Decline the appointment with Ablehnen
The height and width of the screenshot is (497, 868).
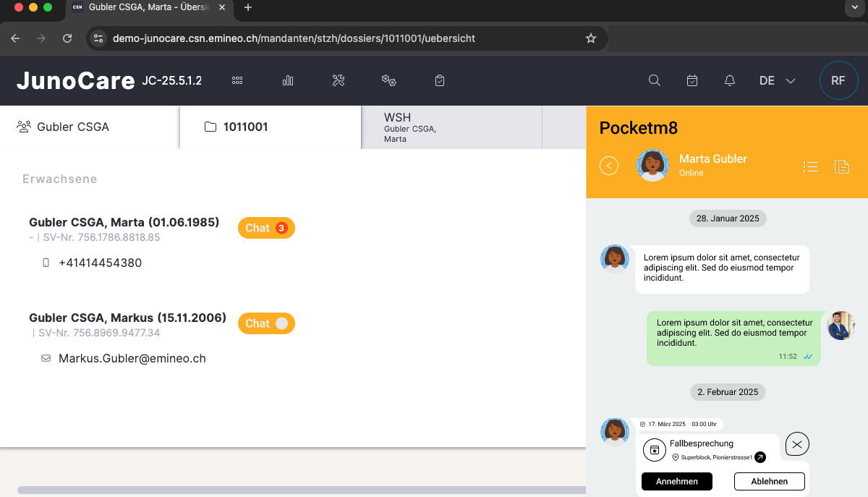(770, 481)
